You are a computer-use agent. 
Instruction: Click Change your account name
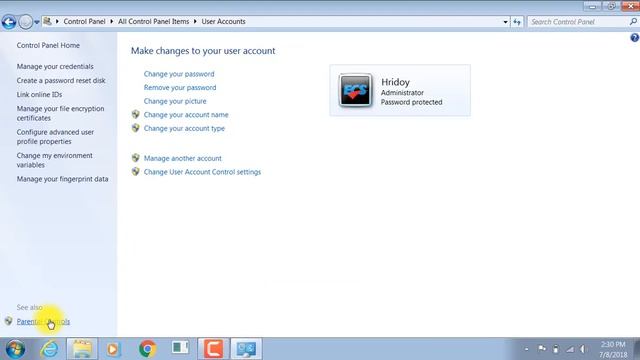pyautogui.click(x=186, y=115)
